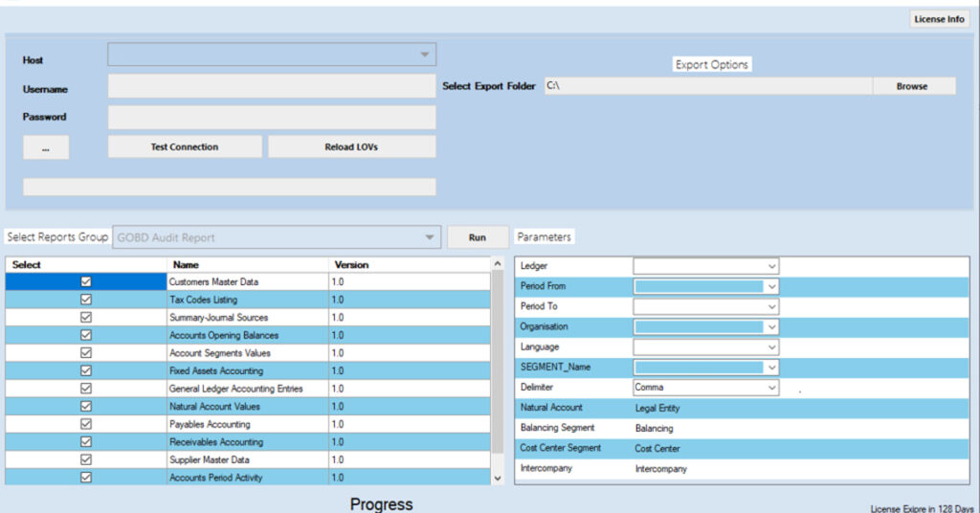
Task: Open the Host dropdown
Action: pyautogui.click(x=271, y=55)
